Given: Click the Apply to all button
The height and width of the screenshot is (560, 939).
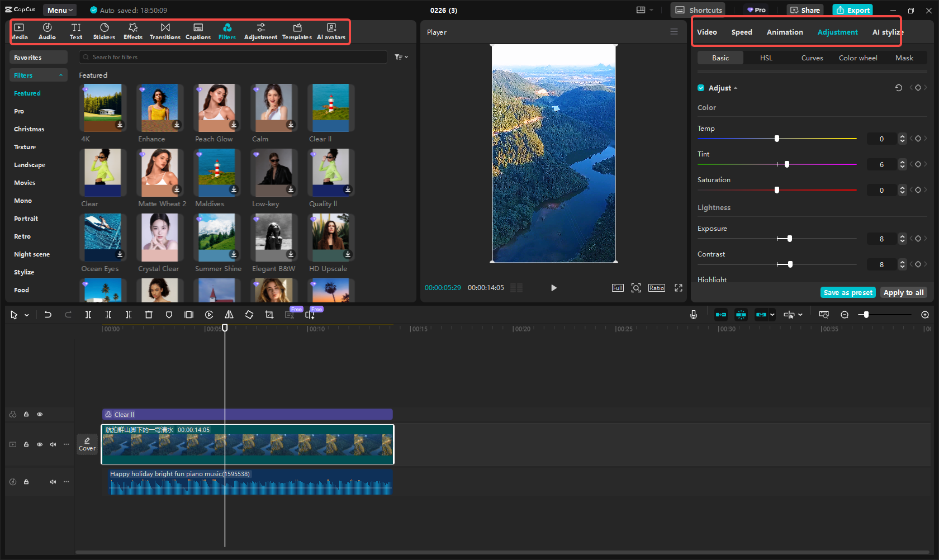Looking at the screenshot, I should pos(903,292).
